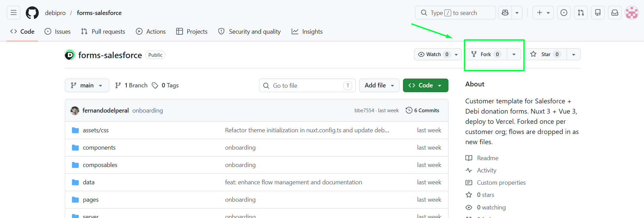
Task: Open the data folder
Action: click(x=89, y=182)
